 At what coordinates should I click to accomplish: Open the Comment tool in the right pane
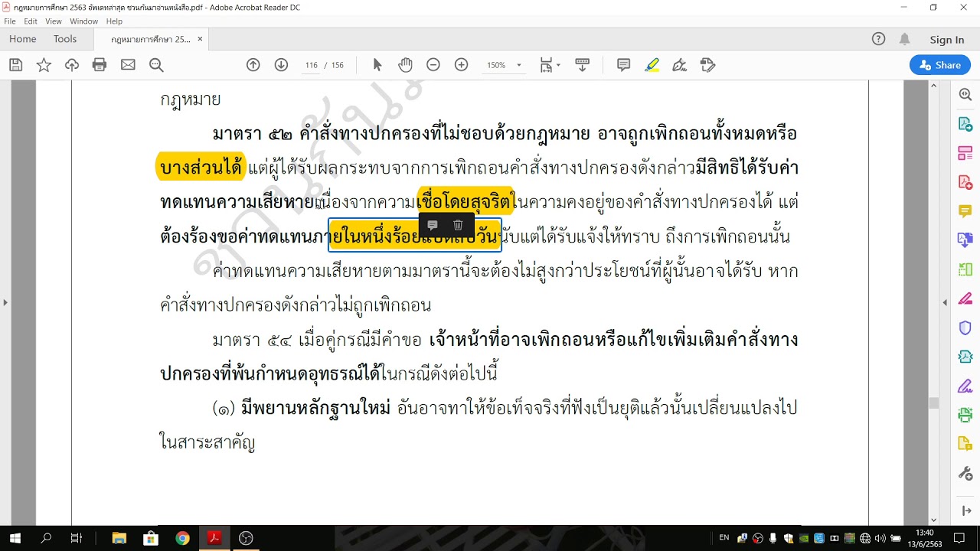(x=965, y=211)
